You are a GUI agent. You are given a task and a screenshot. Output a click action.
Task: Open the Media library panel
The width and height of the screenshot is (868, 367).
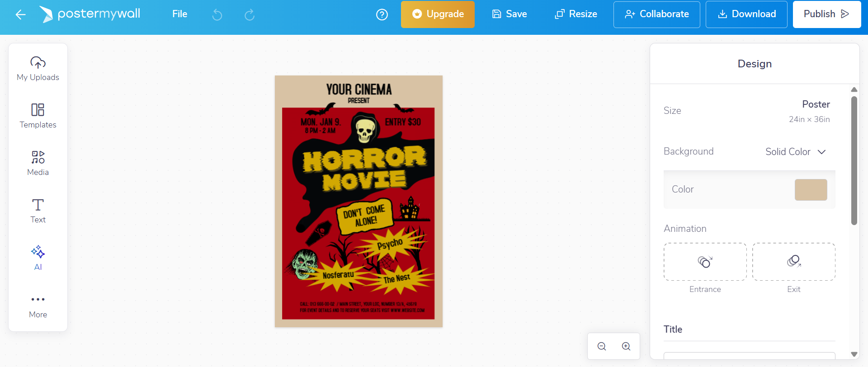click(x=38, y=164)
